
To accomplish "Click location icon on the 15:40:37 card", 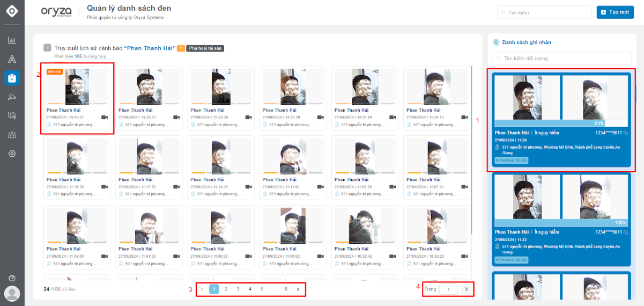I will [x=49, y=125].
